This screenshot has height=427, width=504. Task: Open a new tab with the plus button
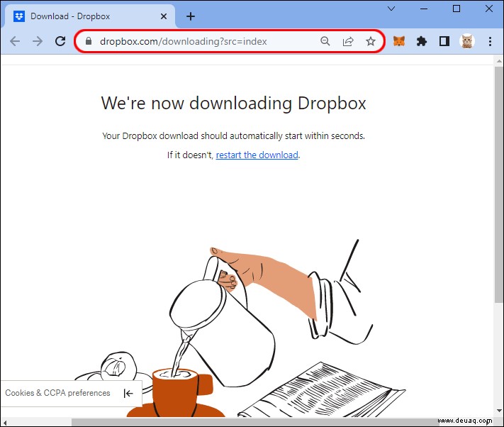[x=191, y=16]
